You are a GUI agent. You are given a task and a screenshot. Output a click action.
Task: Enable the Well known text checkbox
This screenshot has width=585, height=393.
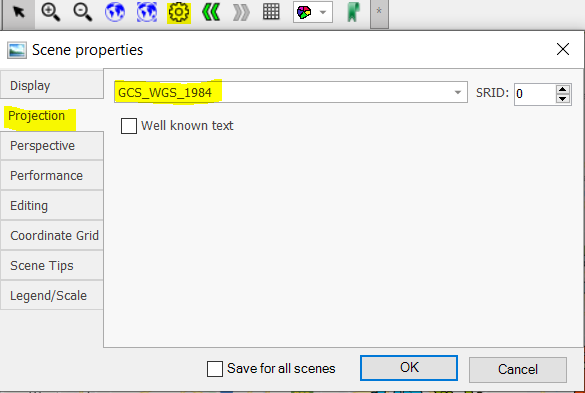[x=129, y=126]
